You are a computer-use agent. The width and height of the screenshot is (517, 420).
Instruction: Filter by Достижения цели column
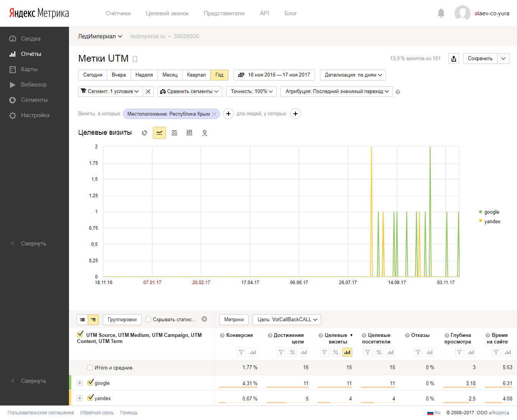[281, 352]
